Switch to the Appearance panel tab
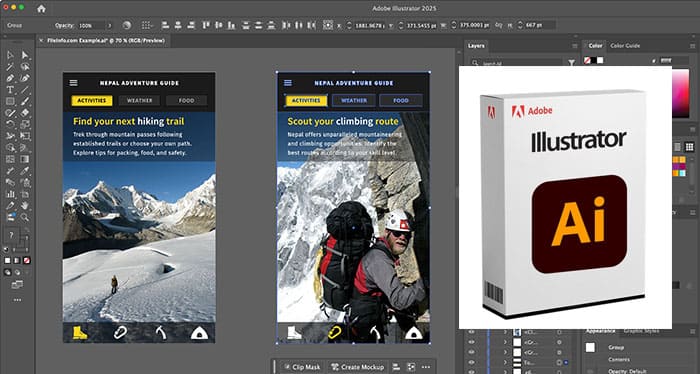 click(600, 331)
